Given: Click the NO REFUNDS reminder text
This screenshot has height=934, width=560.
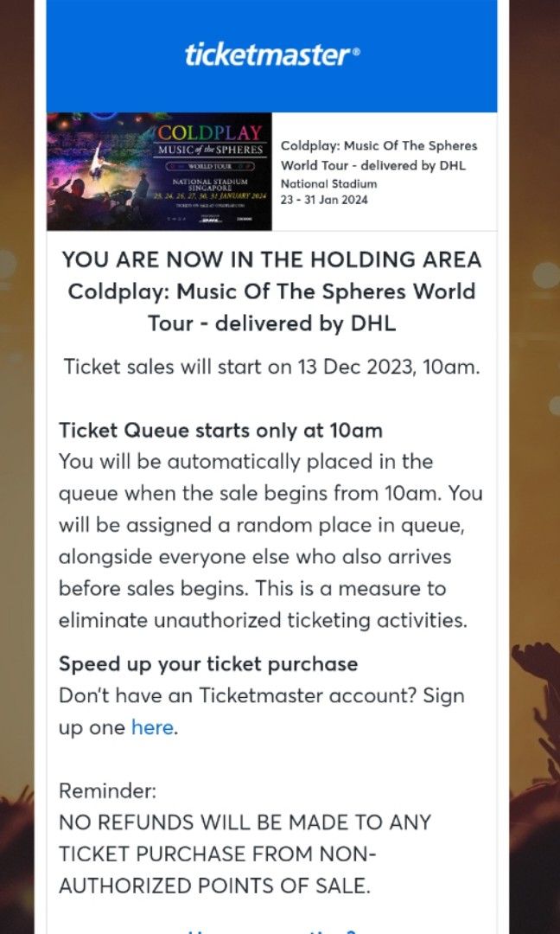Looking at the screenshot, I should 245,854.
